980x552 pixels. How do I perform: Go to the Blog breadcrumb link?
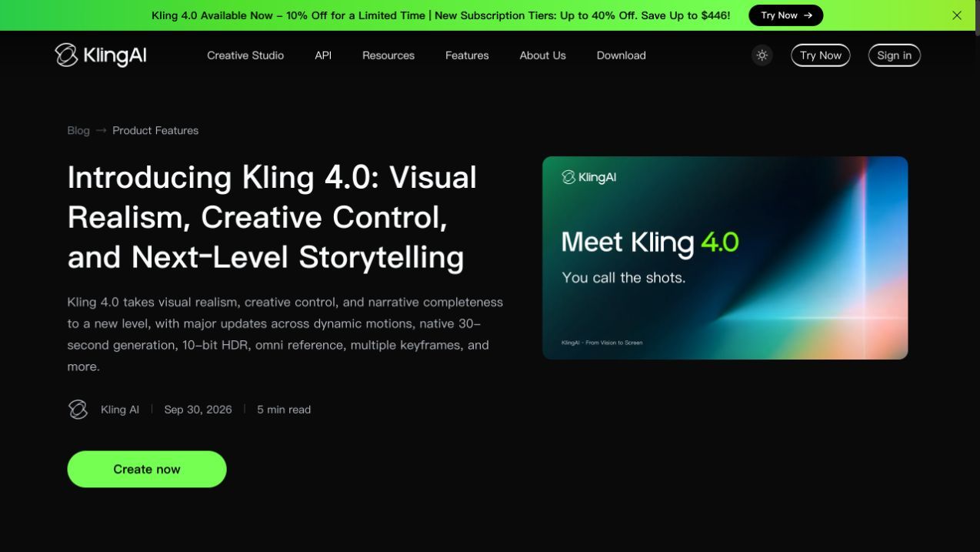click(78, 130)
